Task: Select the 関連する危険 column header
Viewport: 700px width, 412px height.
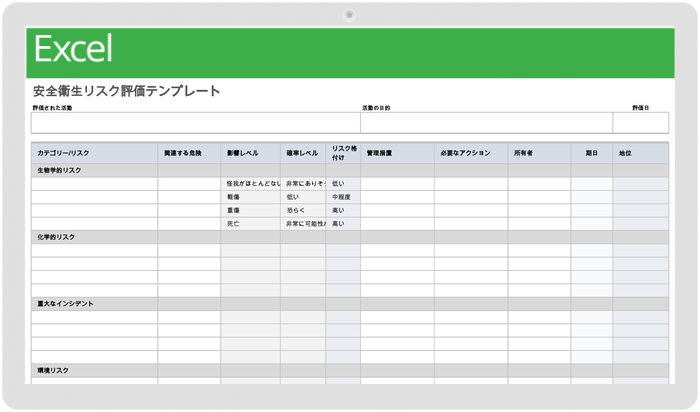Action: pos(189,153)
